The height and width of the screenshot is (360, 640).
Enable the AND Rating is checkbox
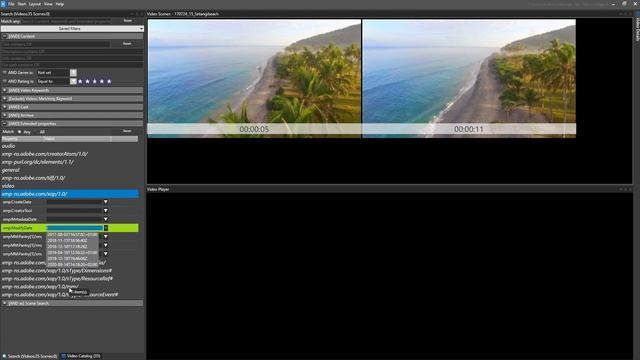(4, 82)
